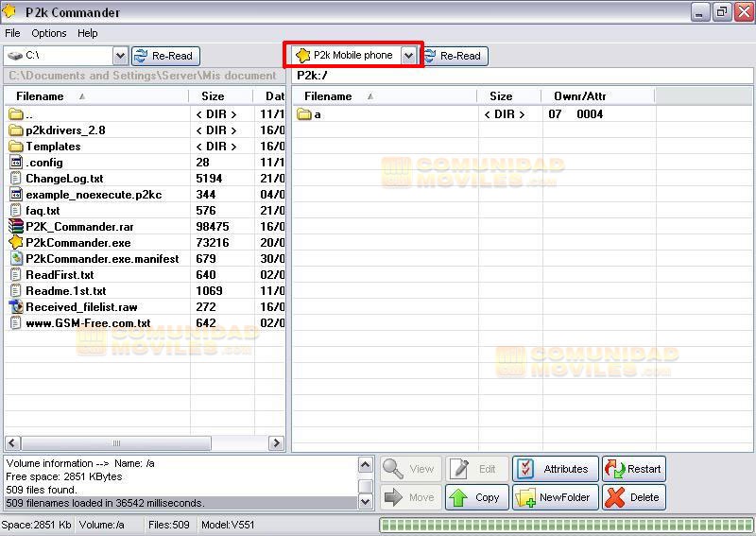756x536 pixels.
Task: Click the .config file icon
Action: click(x=16, y=162)
